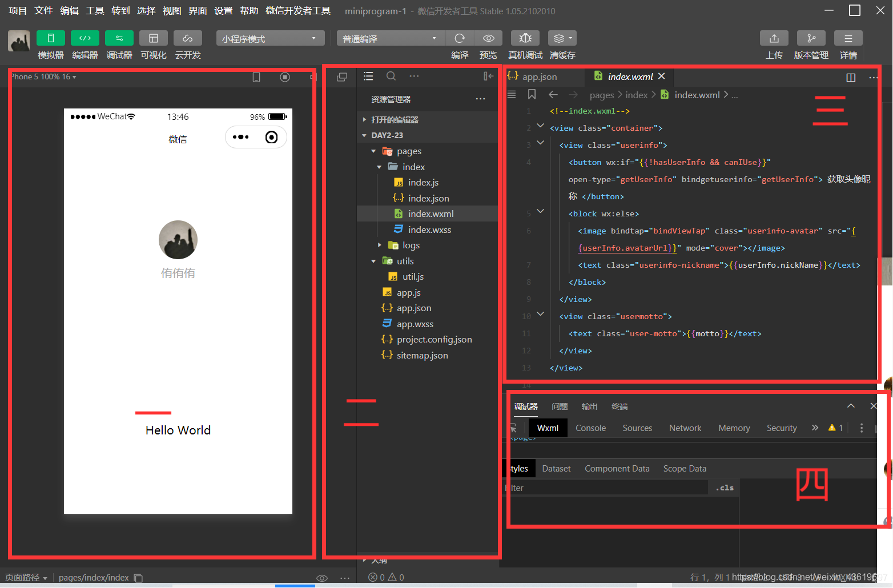Open 资源管理器 more actions menu
This screenshot has height=588, width=893.
click(480, 99)
